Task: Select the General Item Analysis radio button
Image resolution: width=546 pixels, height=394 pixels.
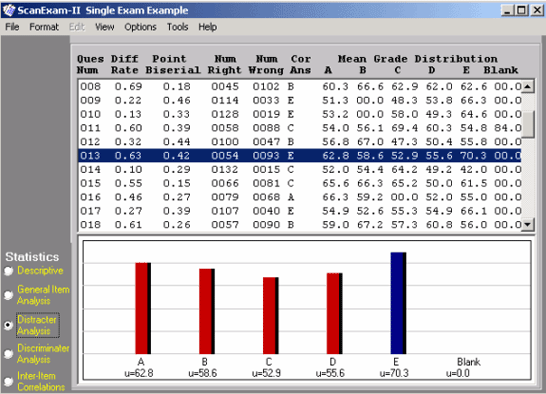Action: (x=9, y=295)
